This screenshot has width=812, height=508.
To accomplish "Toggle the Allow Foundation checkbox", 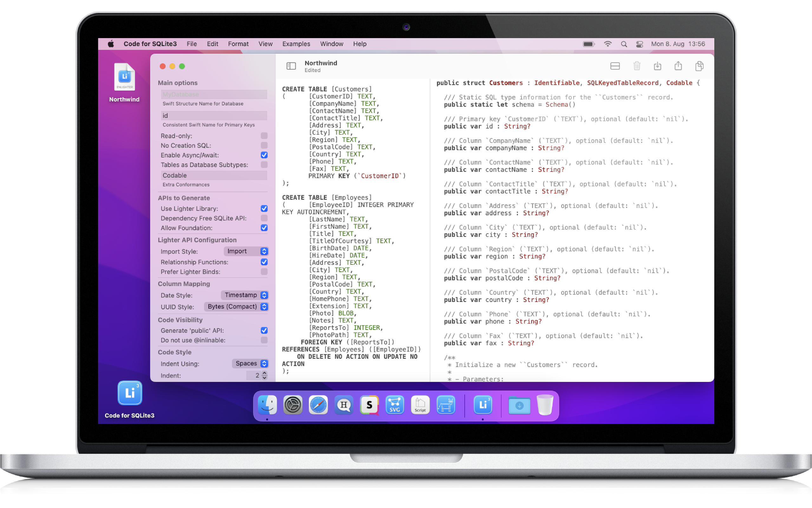I will click(x=264, y=228).
